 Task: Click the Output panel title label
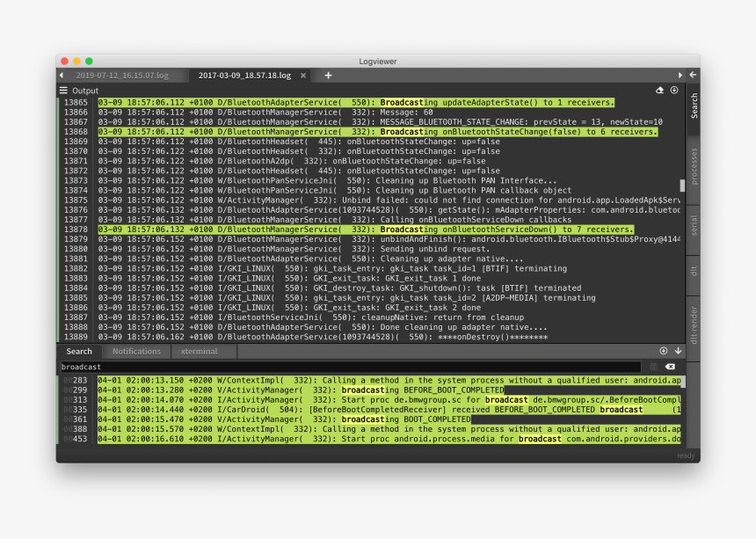click(x=85, y=91)
